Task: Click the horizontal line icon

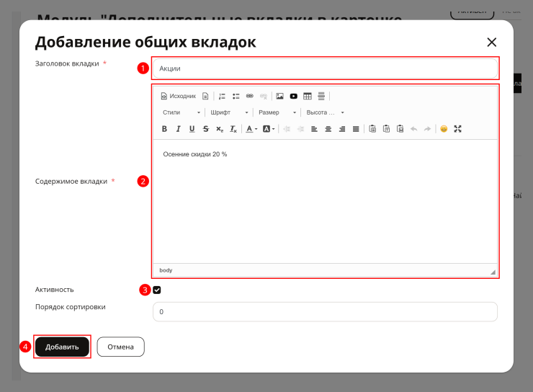Action: click(x=321, y=97)
